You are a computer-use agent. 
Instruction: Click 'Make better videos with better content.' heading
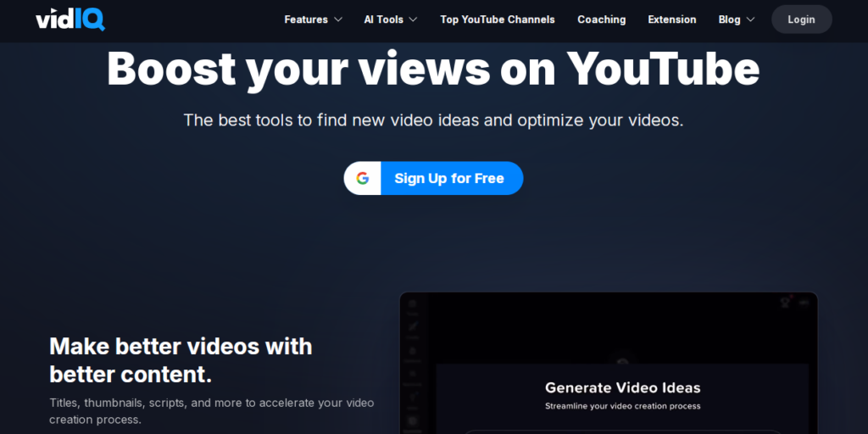181,360
